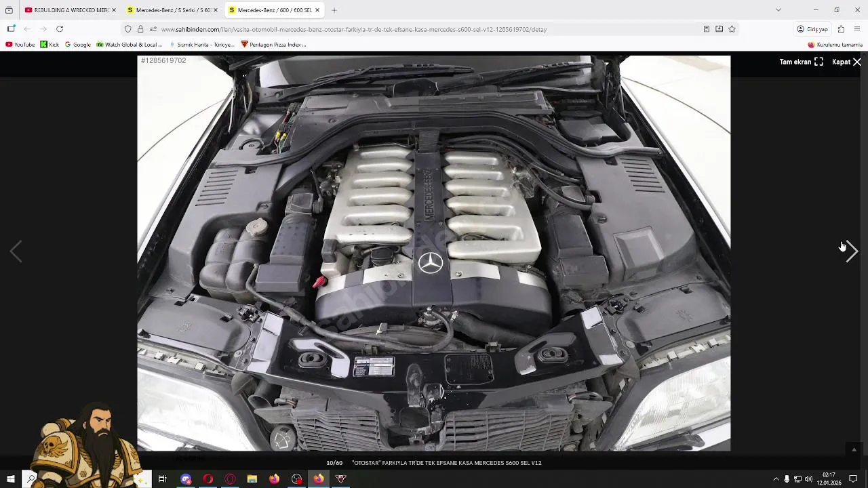The height and width of the screenshot is (488, 868).
Task: Open the Google bookmark
Action: 77,45
